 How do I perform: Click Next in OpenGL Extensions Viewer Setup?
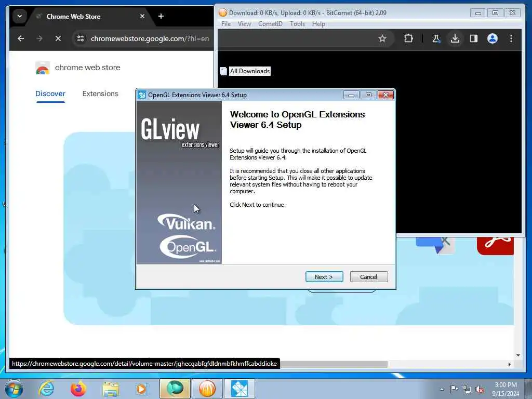(324, 277)
